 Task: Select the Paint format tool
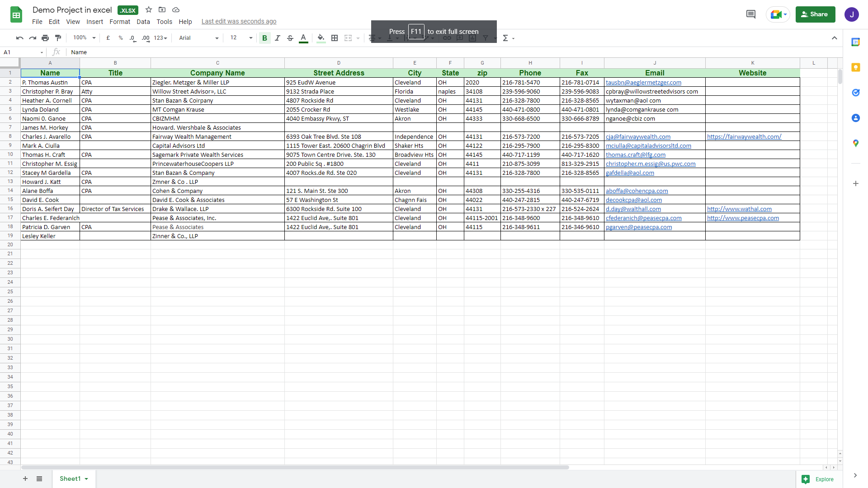click(58, 38)
